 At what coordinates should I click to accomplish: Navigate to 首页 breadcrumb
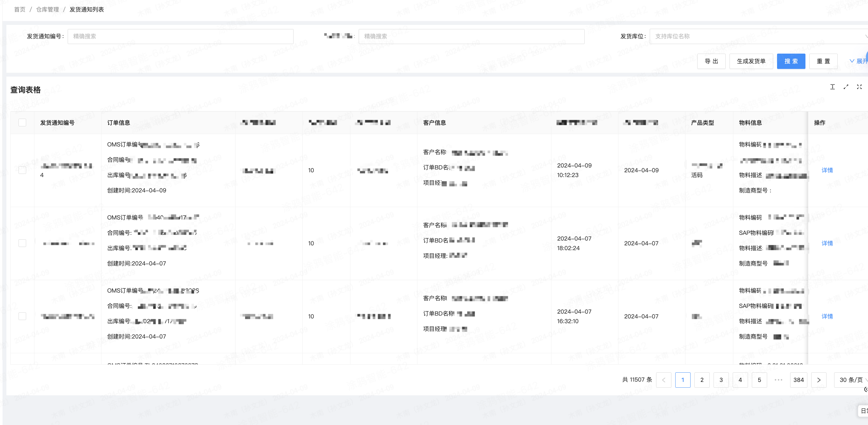pos(19,10)
